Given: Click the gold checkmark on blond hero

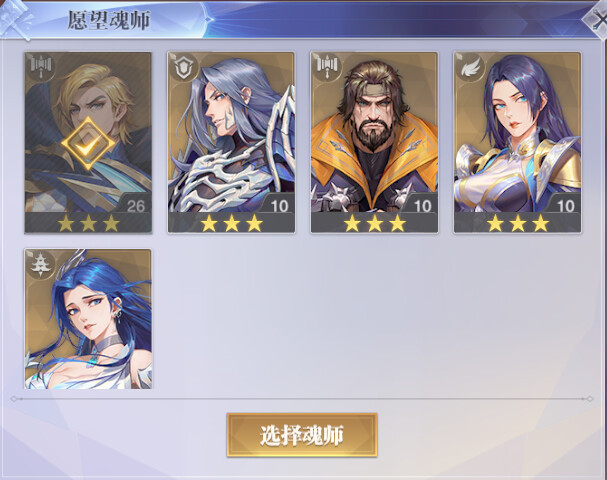Looking at the screenshot, I should pos(88,143).
